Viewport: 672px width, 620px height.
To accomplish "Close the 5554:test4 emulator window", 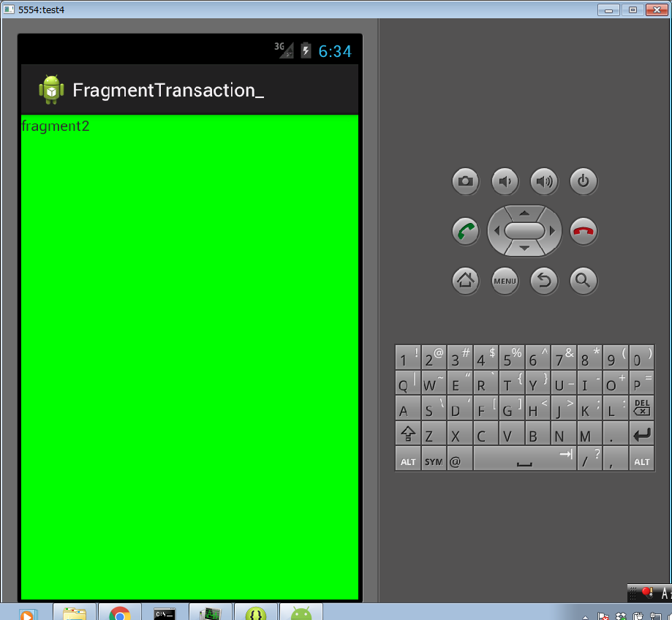I will (x=657, y=10).
